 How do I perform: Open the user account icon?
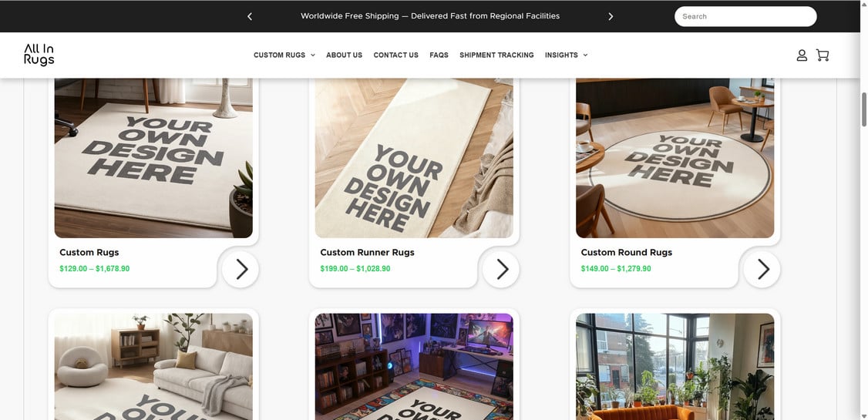point(802,55)
